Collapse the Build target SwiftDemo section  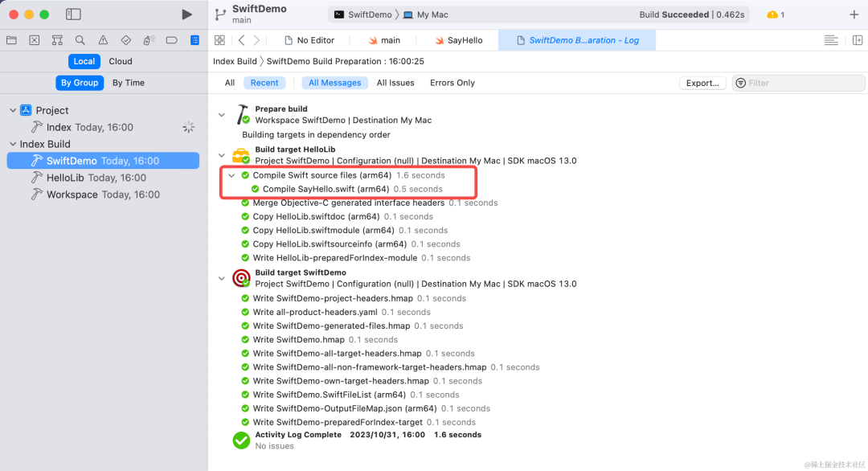coord(222,278)
